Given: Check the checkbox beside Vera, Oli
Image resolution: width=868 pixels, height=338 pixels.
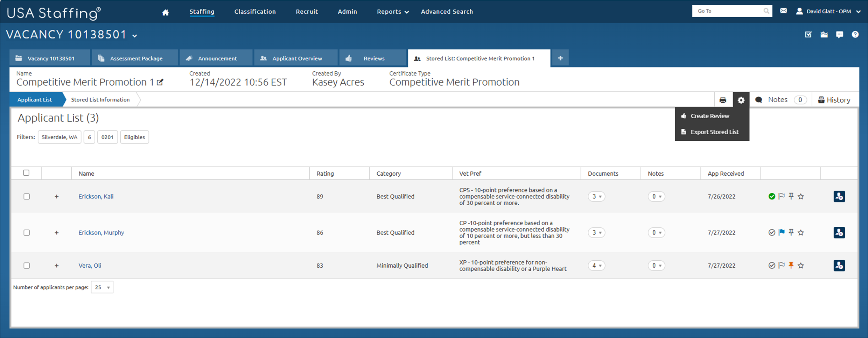Looking at the screenshot, I should 27,265.
